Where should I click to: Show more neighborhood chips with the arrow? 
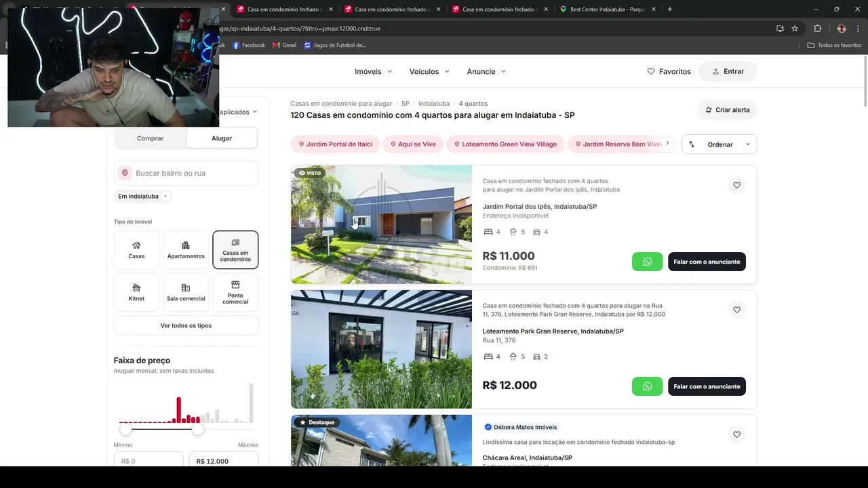667,144
